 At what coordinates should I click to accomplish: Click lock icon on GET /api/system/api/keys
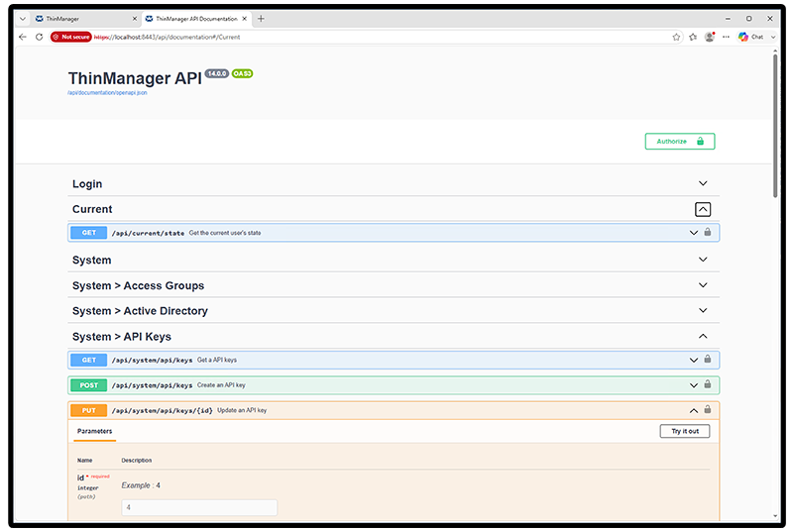pos(708,359)
